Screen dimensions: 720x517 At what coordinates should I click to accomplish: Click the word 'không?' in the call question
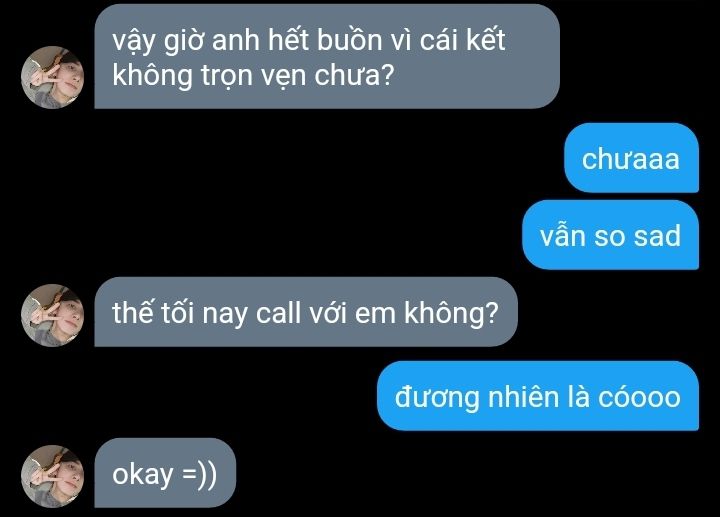pyautogui.click(x=451, y=314)
